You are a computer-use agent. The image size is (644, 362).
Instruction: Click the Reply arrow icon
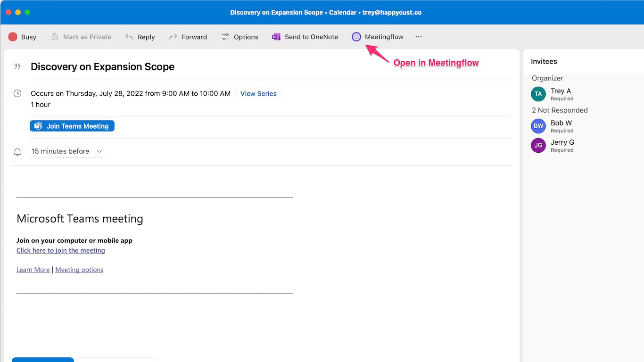point(129,37)
